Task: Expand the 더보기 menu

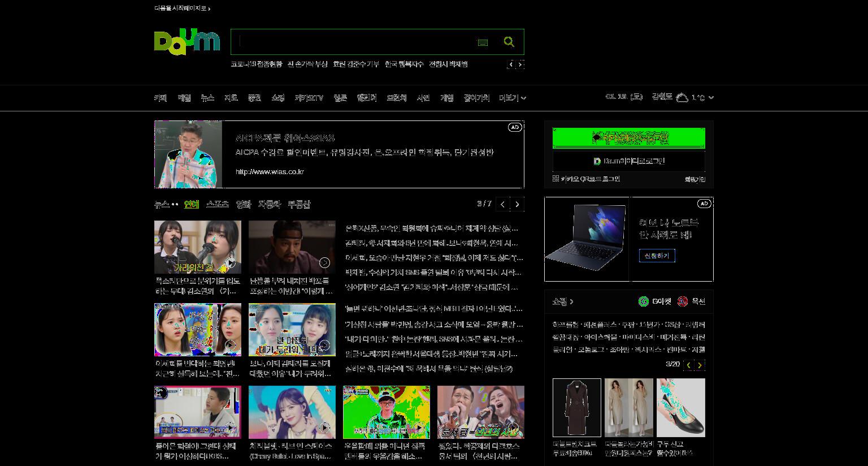Action: (513, 98)
